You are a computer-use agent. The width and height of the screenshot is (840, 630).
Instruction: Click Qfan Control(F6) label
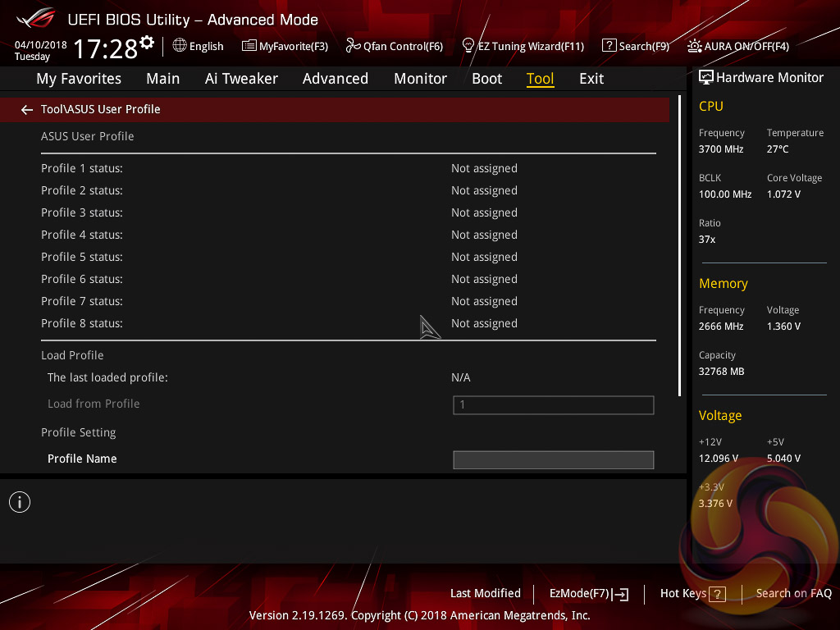pyautogui.click(x=403, y=47)
